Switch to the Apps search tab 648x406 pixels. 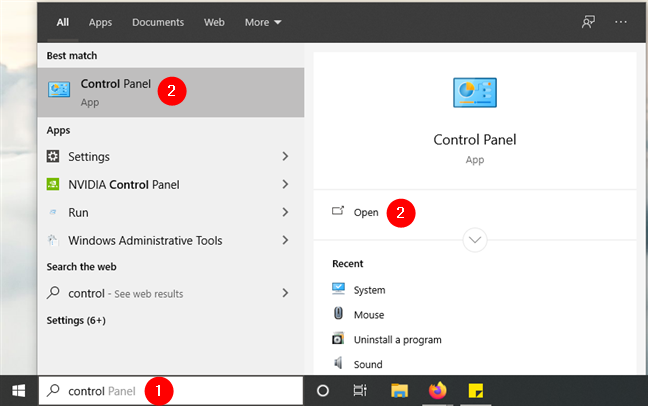[x=100, y=22]
